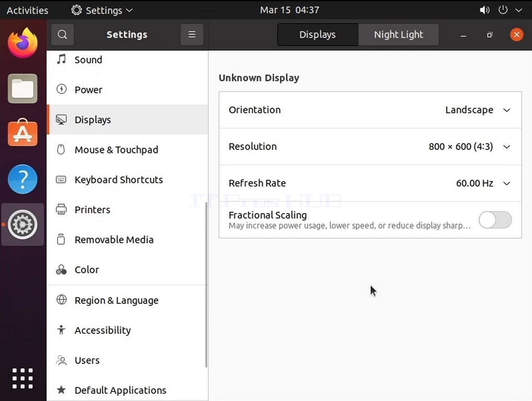Select Printers in the sidebar

pyautogui.click(x=127, y=209)
